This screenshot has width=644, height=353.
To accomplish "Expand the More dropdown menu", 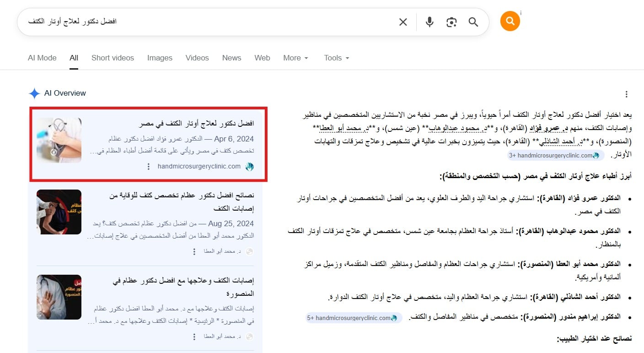I will click(x=295, y=58).
